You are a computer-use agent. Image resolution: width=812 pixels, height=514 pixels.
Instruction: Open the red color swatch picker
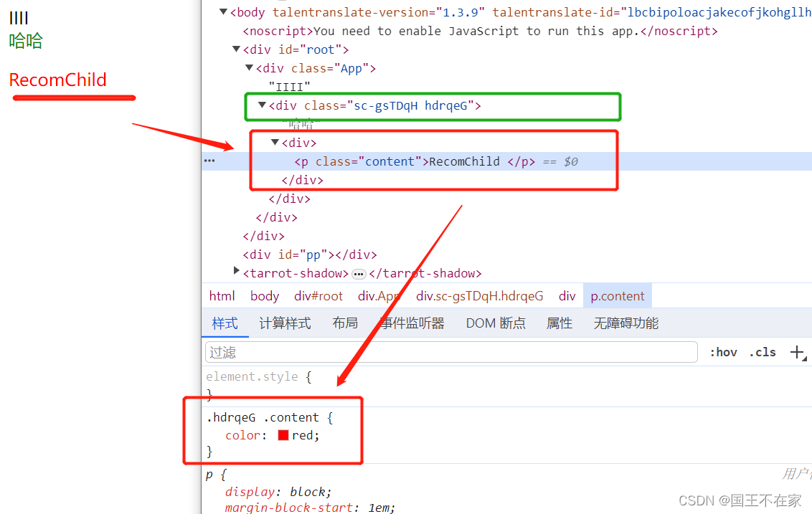click(x=283, y=435)
